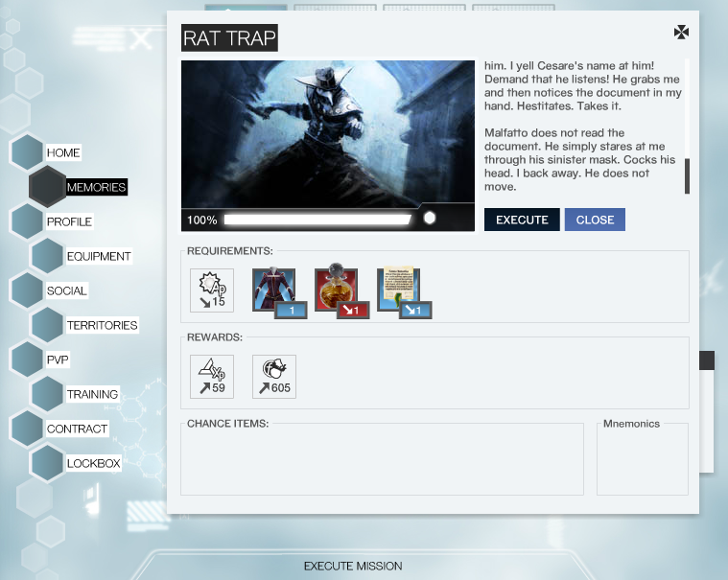Screen dimensions: 728x580
Task: Click the EXECUTE button
Action: tap(522, 220)
